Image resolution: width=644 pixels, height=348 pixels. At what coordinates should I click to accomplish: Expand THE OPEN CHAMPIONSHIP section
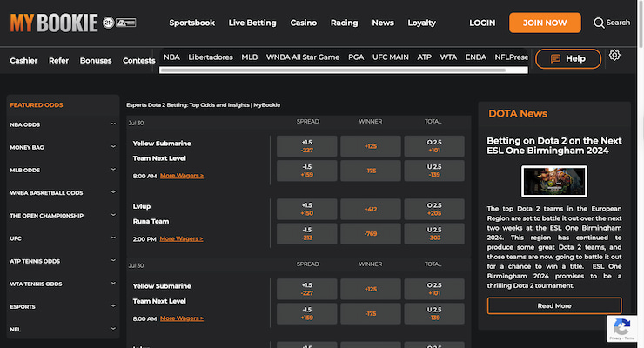(x=63, y=216)
